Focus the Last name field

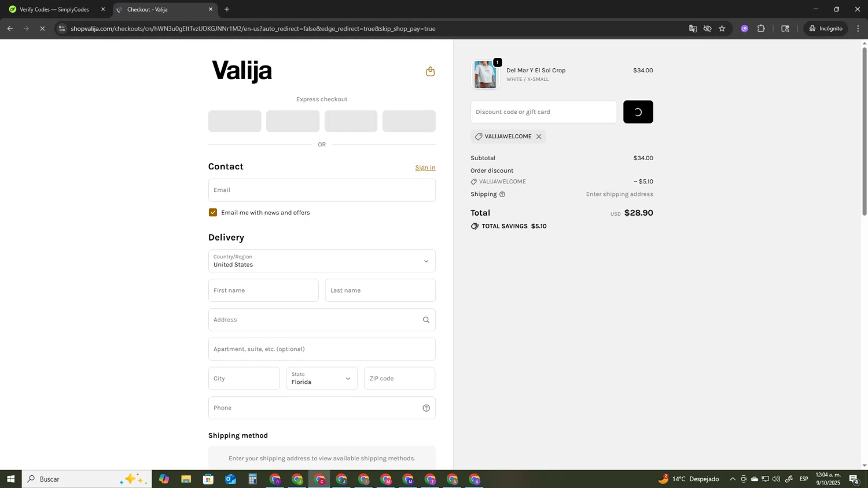380,290
